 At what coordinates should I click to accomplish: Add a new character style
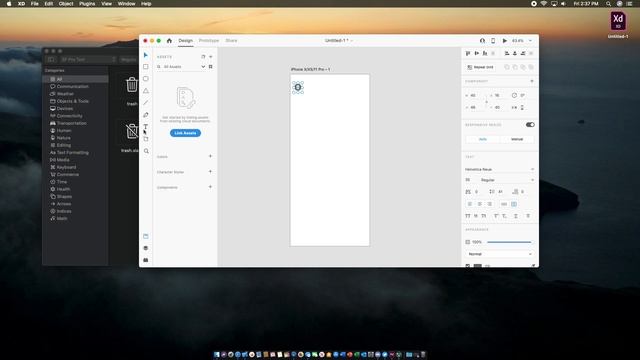pos(210,172)
